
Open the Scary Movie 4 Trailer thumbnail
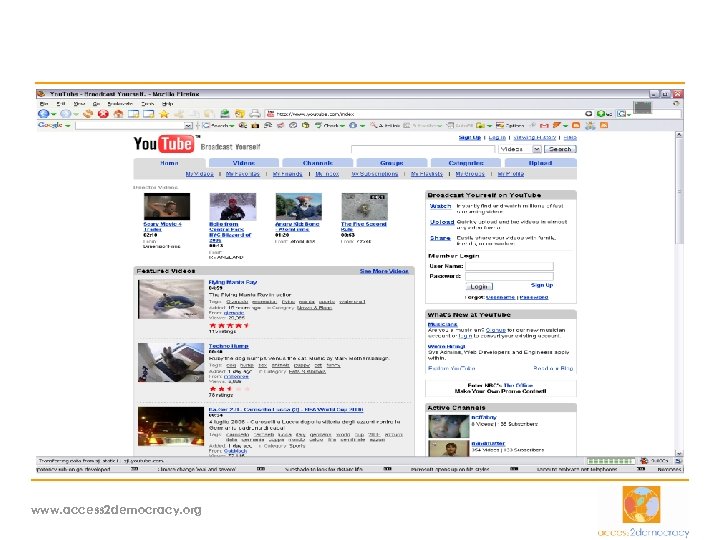[167, 207]
